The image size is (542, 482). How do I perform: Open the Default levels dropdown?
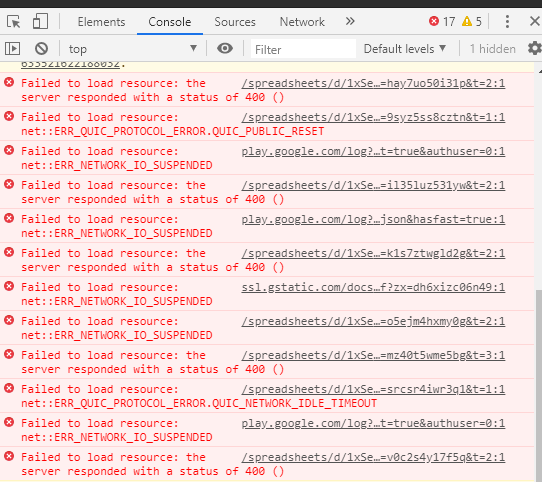[404, 49]
